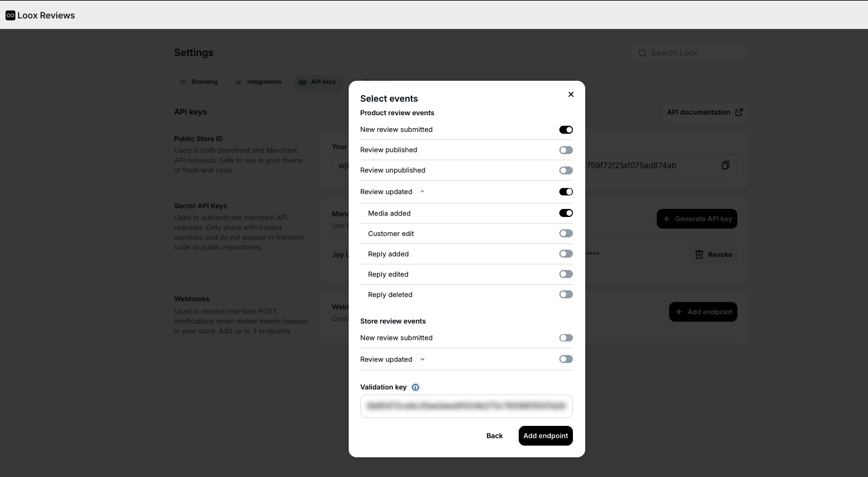Click the Secret API Keys label
868x477 pixels.
pos(201,206)
